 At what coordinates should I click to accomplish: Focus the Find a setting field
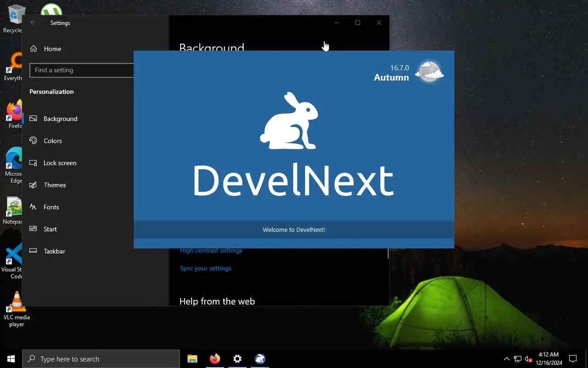[x=81, y=70]
